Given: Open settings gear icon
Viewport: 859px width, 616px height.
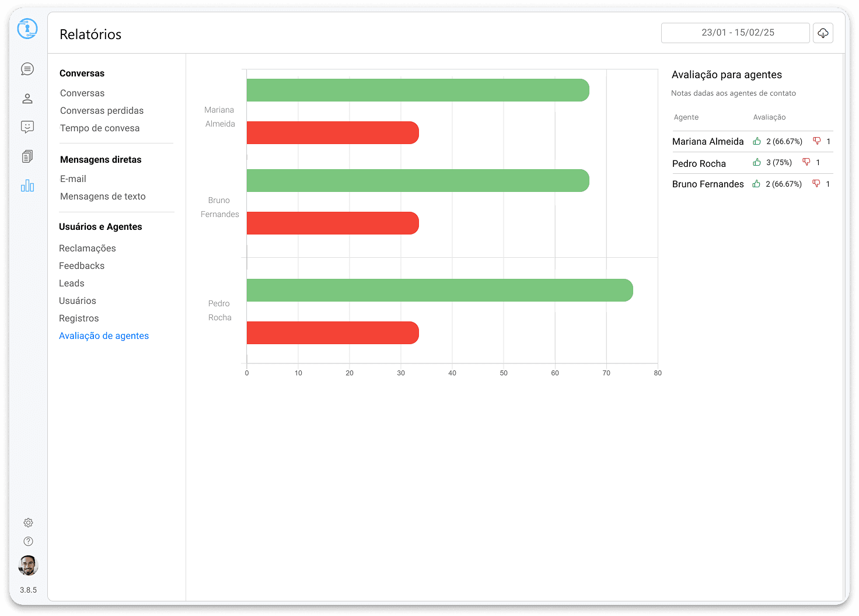Looking at the screenshot, I should [x=28, y=523].
